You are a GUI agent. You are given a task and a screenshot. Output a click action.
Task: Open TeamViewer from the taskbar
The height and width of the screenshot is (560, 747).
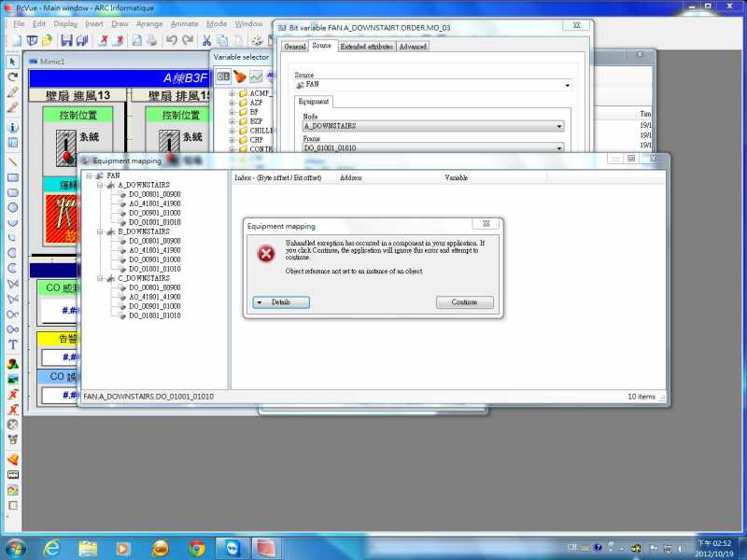tap(232, 548)
